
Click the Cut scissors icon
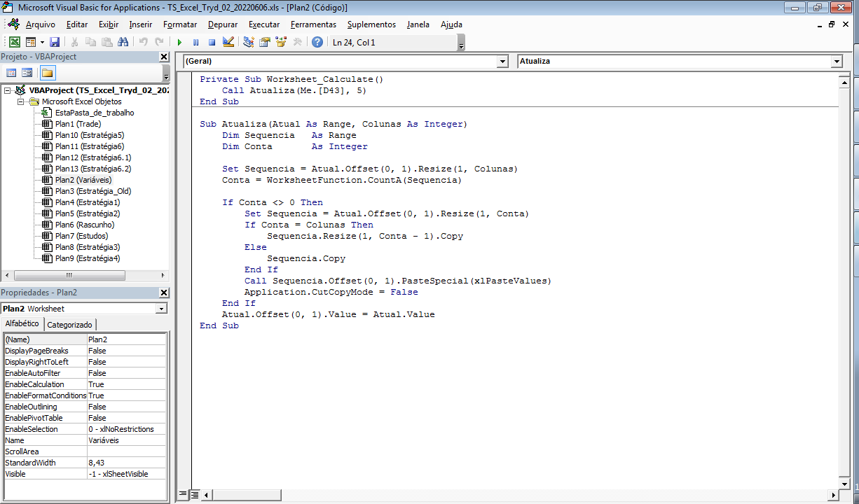tap(75, 42)
